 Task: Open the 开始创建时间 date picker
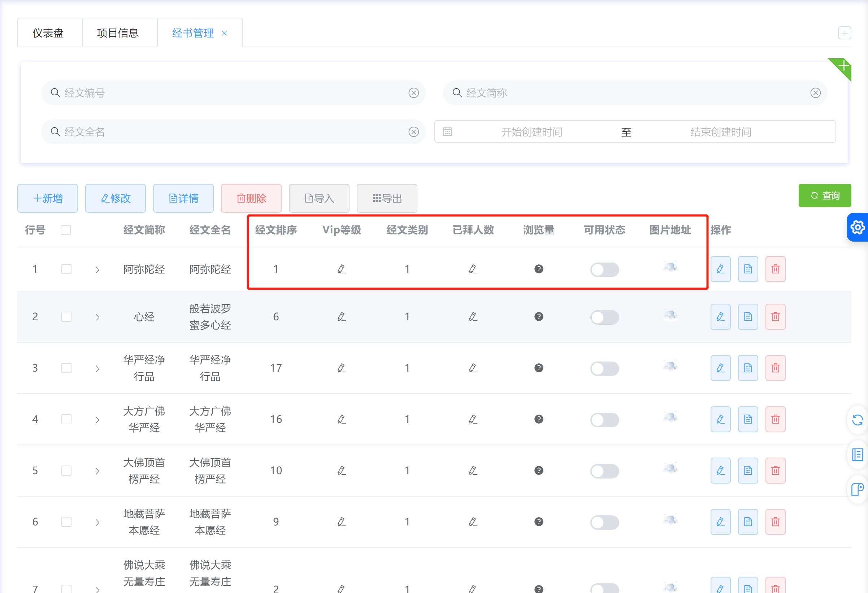pos(531,132)
